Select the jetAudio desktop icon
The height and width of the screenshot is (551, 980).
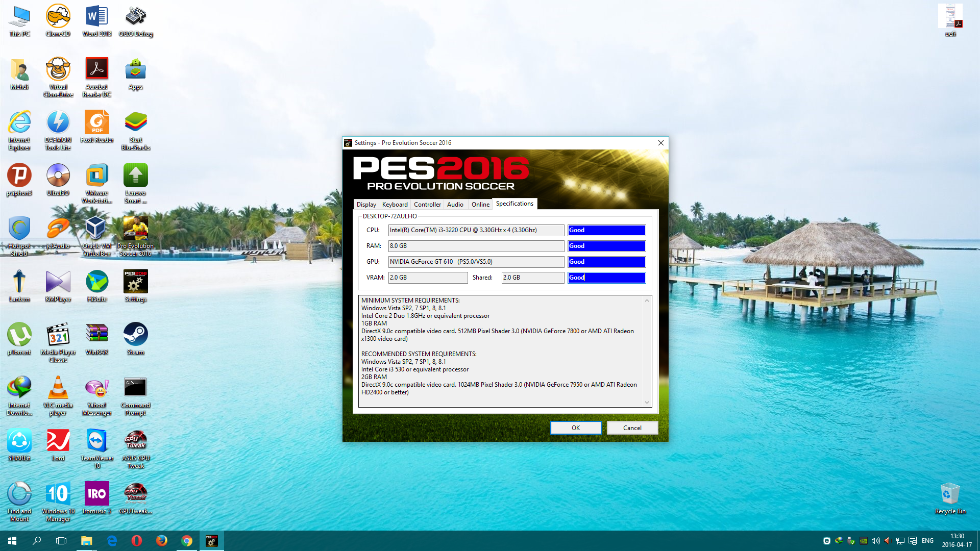click(58, 233)
